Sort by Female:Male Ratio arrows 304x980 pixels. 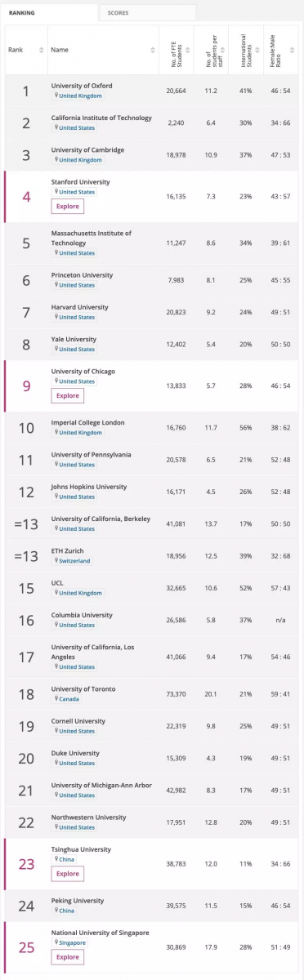pyautogui.click(x=293, y=50)
